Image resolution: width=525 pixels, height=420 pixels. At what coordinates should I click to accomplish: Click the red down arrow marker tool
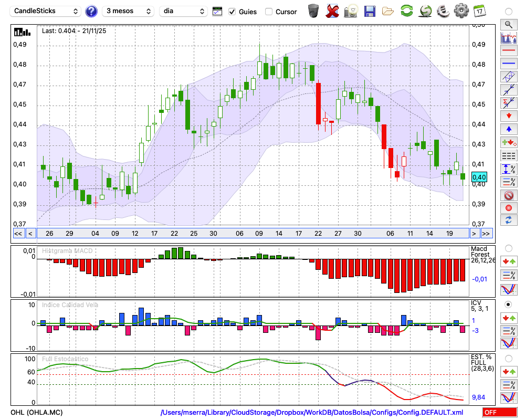[x=508, y=115]
